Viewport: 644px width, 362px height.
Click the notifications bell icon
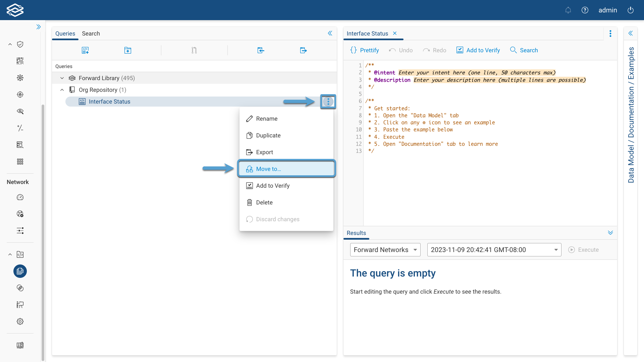568,10
